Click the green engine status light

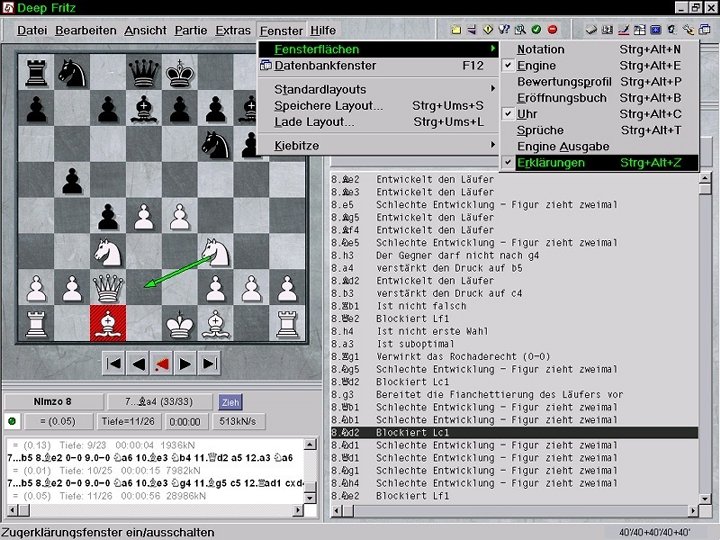(x=12, y=421)
